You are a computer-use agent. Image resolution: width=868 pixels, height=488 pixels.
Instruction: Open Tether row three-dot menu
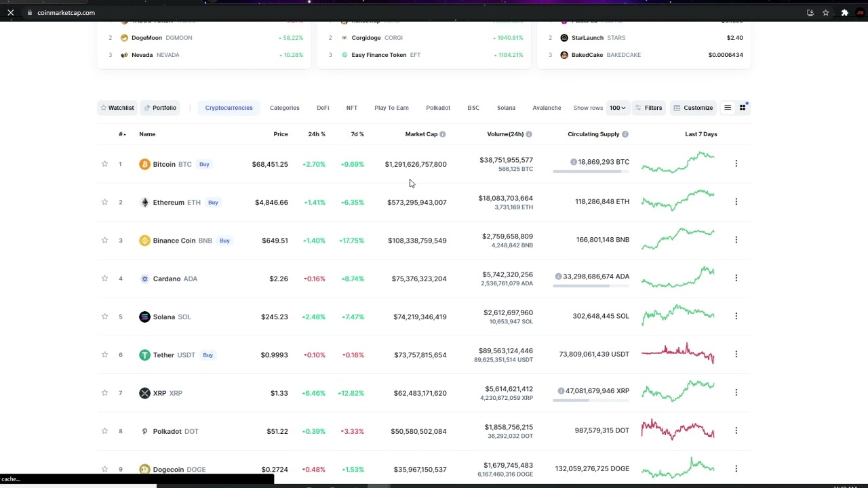pyautogui.click(x=736, y=354)
